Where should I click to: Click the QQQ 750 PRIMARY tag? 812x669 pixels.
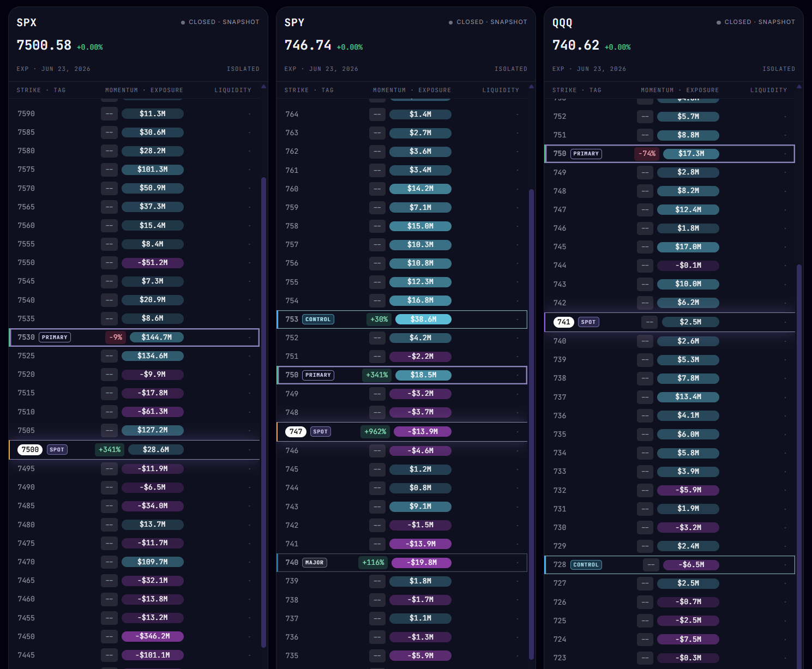[x=586, y=154]
